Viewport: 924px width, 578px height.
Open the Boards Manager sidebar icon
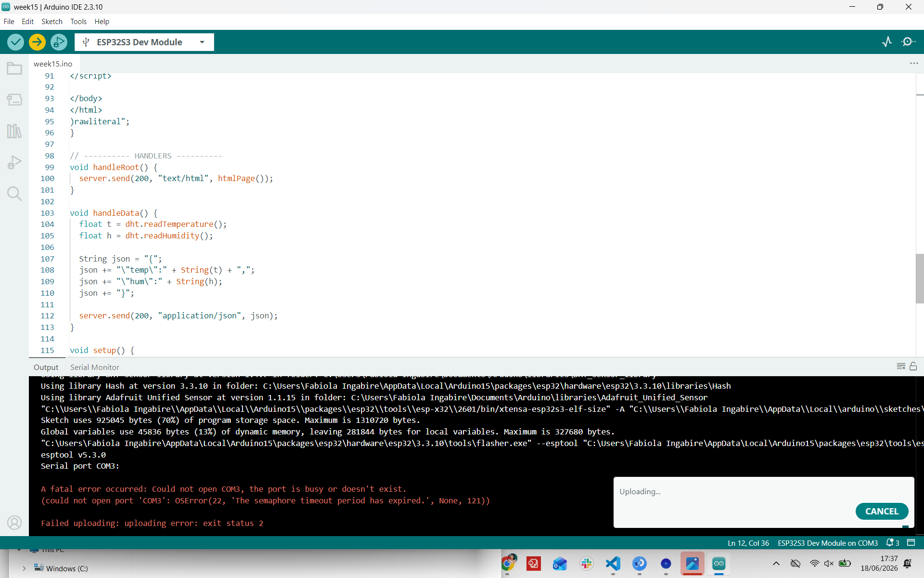click(14, 99)
